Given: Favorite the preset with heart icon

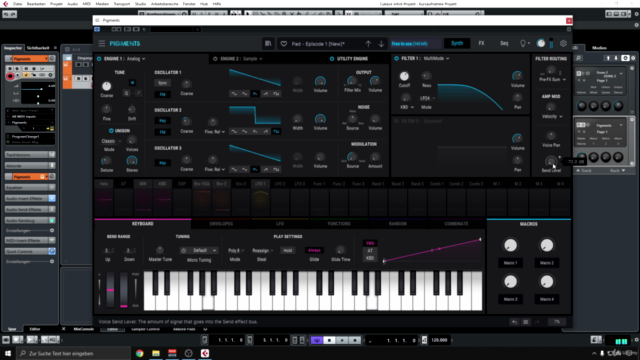Looking at the screenshot, I should coord(284,44).
